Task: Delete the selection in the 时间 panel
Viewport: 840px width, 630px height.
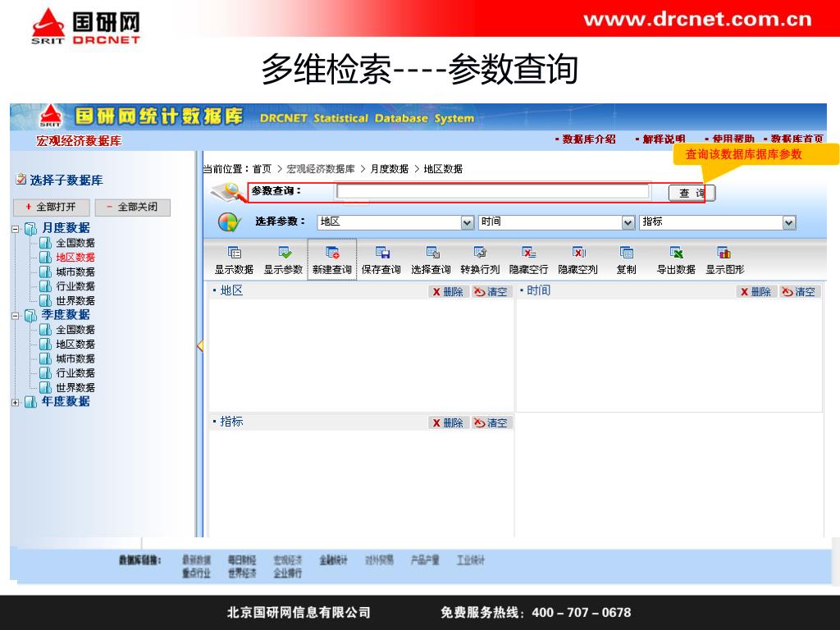Action: [756, 291]
